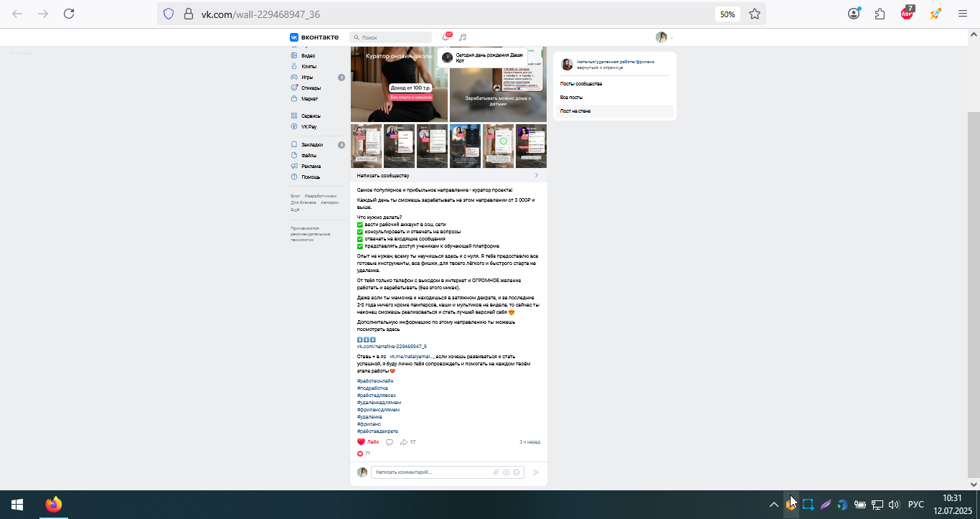This screenshot has width=980, height=519.
Task: Open Стикеры in the left sidebar
Action: pyautogui.click(x=311, y=88)
